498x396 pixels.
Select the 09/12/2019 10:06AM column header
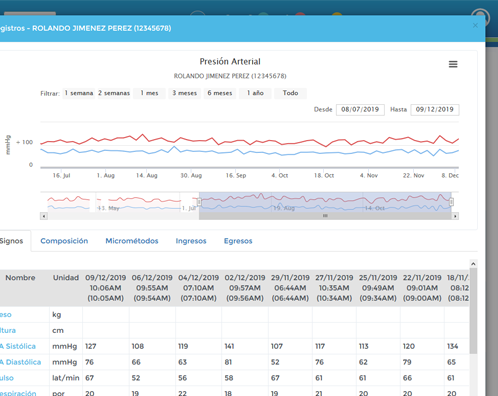(106, 288)
